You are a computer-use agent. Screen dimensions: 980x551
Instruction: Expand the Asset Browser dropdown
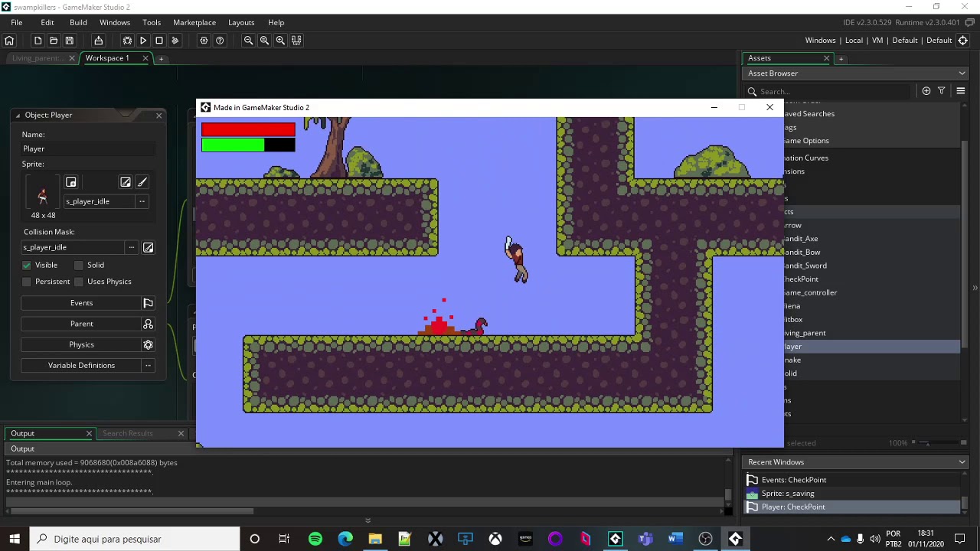tap(962, 73)
